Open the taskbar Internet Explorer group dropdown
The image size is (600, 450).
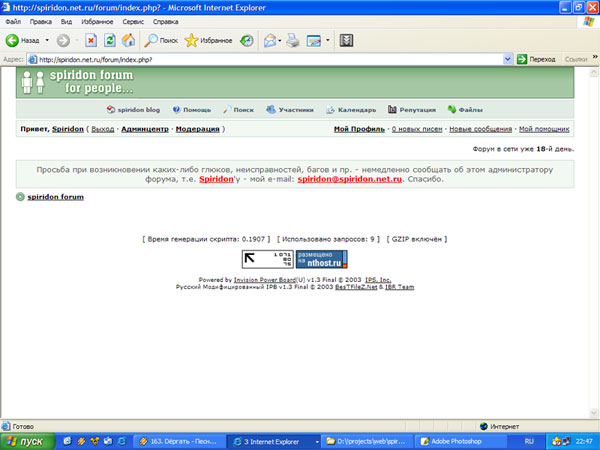click(317, 442)
